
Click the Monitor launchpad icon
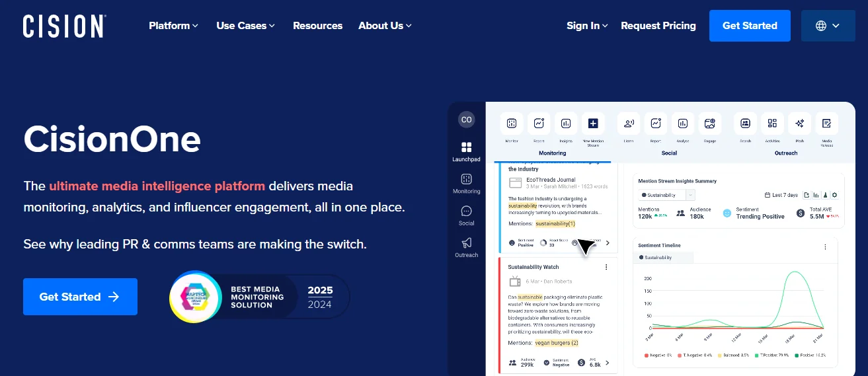point(512,124)
